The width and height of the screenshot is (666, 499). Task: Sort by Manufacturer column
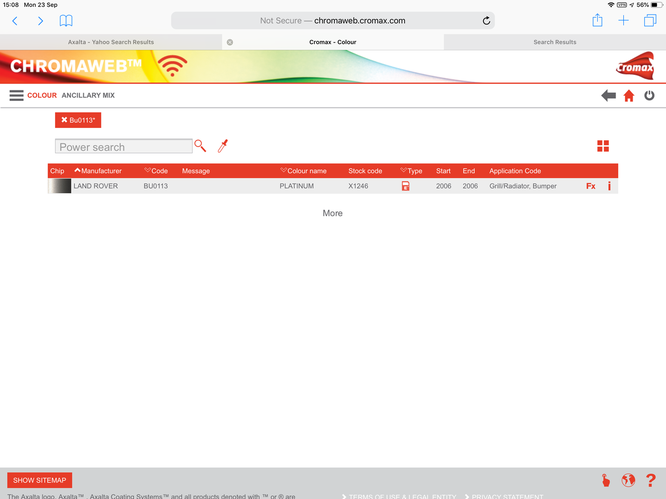(x=98, y=171)
